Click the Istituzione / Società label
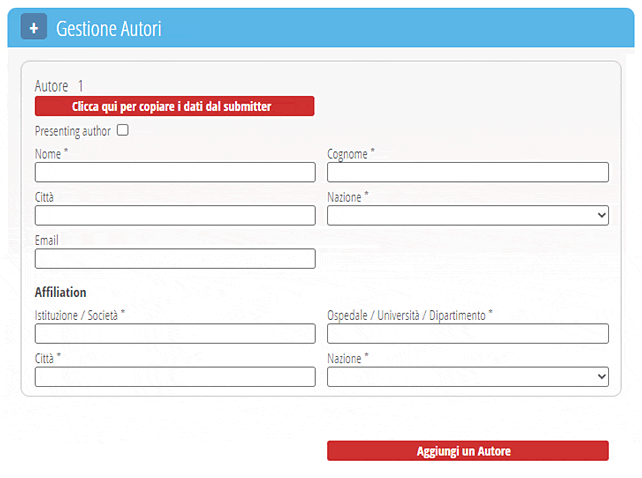 (x=78, y=315)
